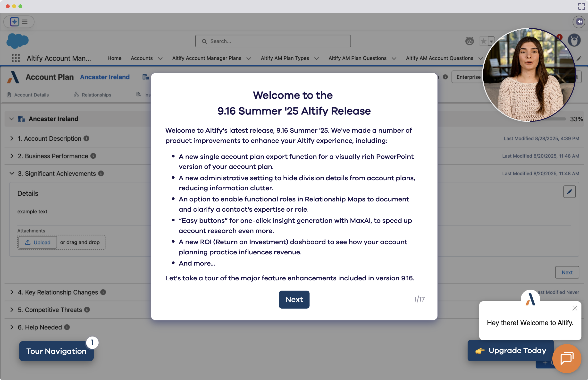Click the Next button under Significant Achievements

point(567,272)
